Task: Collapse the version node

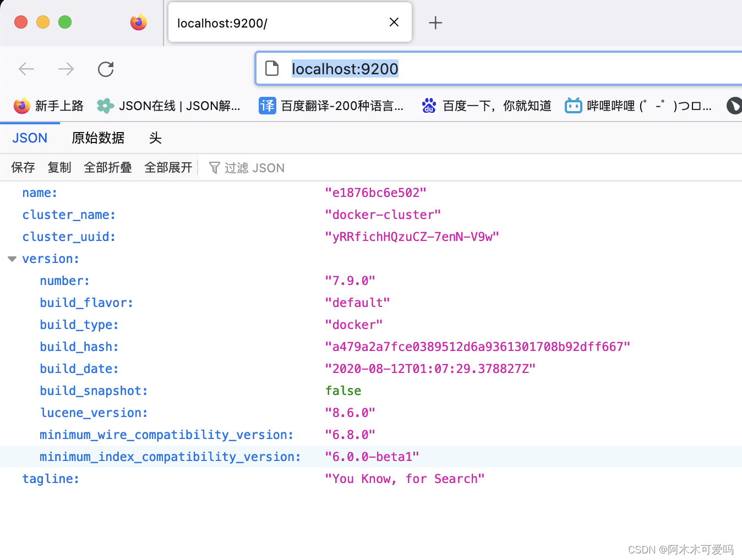Action: pos(12,259)
